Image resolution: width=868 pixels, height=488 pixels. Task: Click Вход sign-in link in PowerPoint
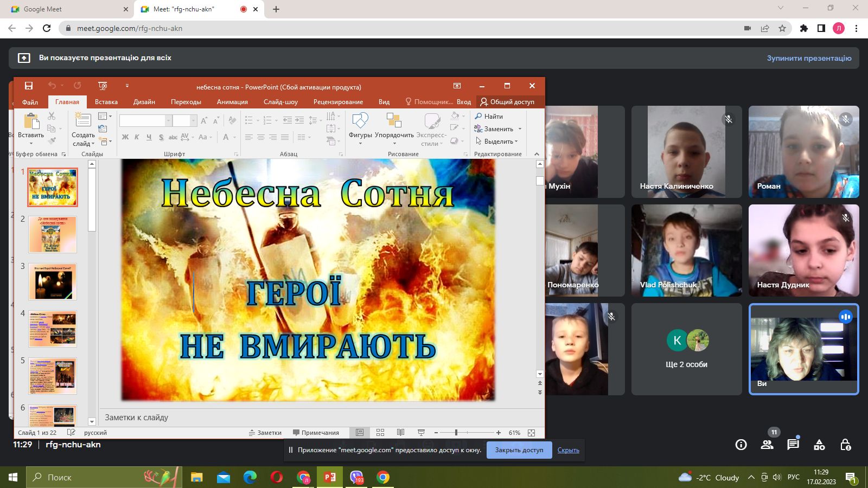coord(464,102)
